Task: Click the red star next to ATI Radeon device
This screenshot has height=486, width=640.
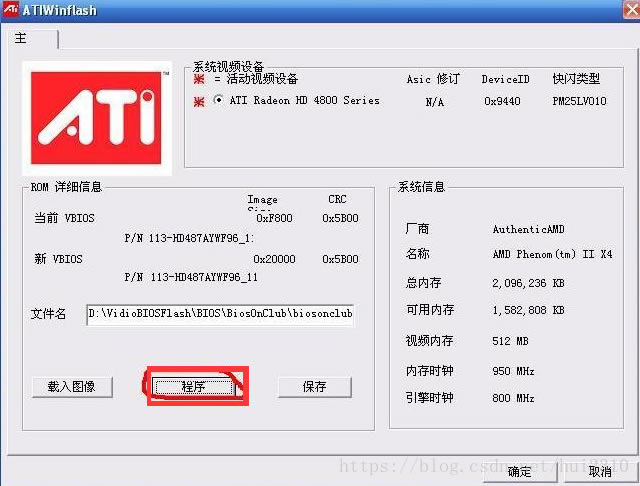Action: click(200, 101)
